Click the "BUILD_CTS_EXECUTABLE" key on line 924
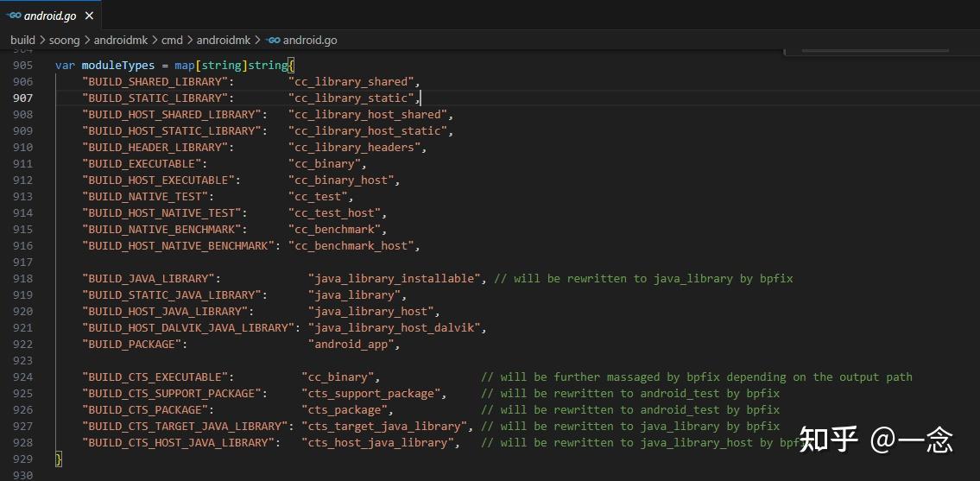980x481 pixels. 157,377
